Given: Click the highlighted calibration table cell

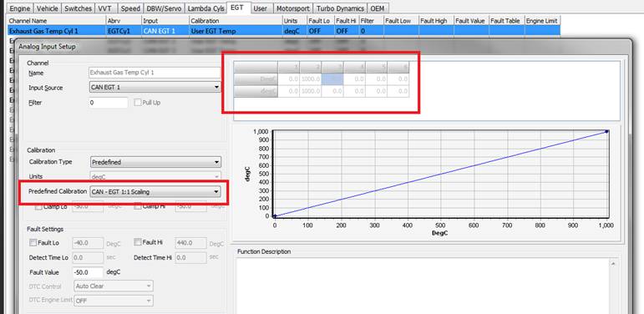Looking at the screenshot, I should point(332,79).
